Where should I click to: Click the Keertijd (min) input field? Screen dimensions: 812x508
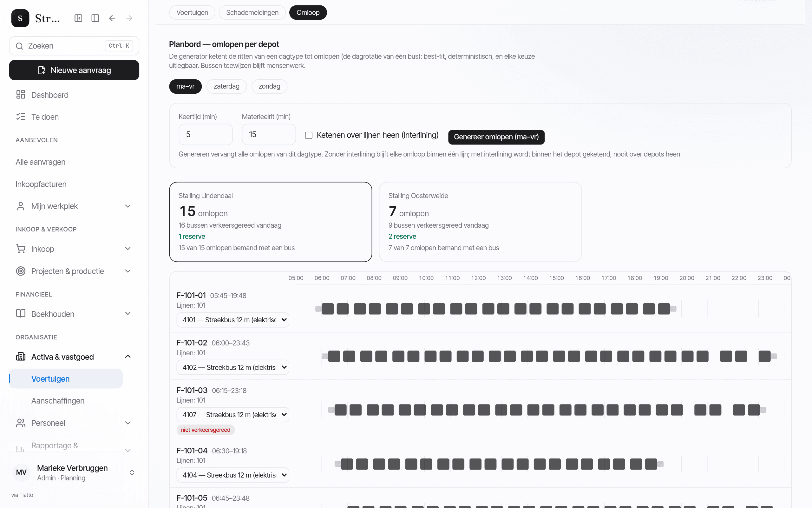(x=206, y=134)
